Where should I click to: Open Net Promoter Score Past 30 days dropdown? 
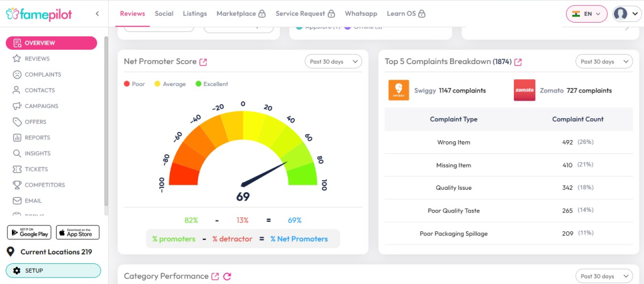tap(333, 62)
